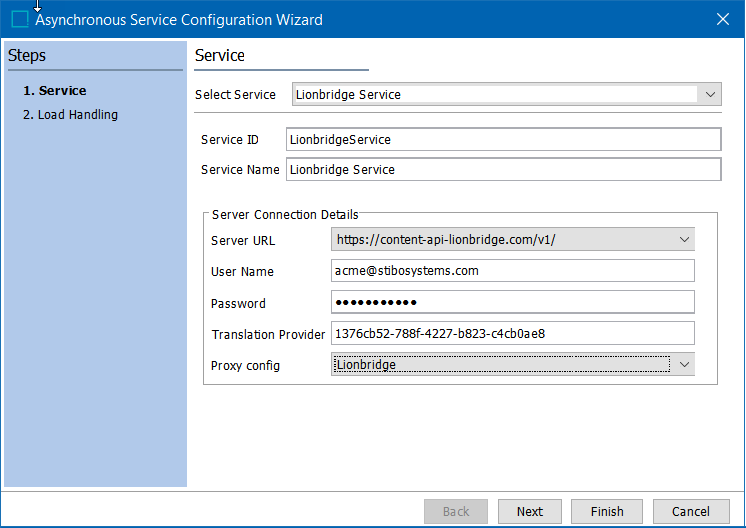
Task: Click the Finish button
Action: [607, 511]
